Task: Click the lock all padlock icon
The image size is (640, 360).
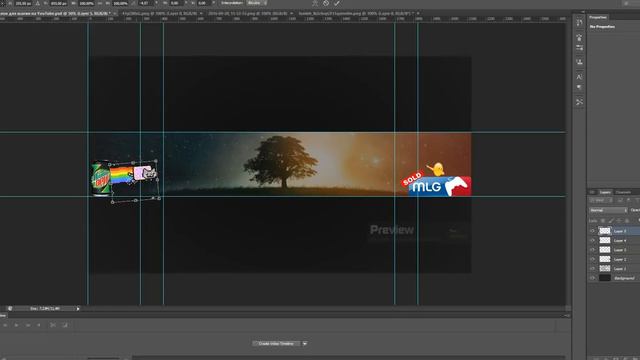Action: (627, 221)
